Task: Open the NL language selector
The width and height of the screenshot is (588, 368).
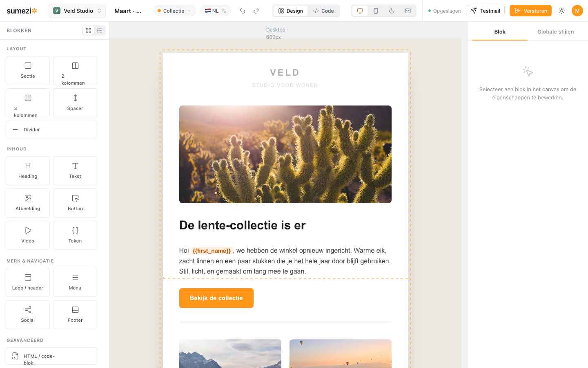Action: pos(216,11)
